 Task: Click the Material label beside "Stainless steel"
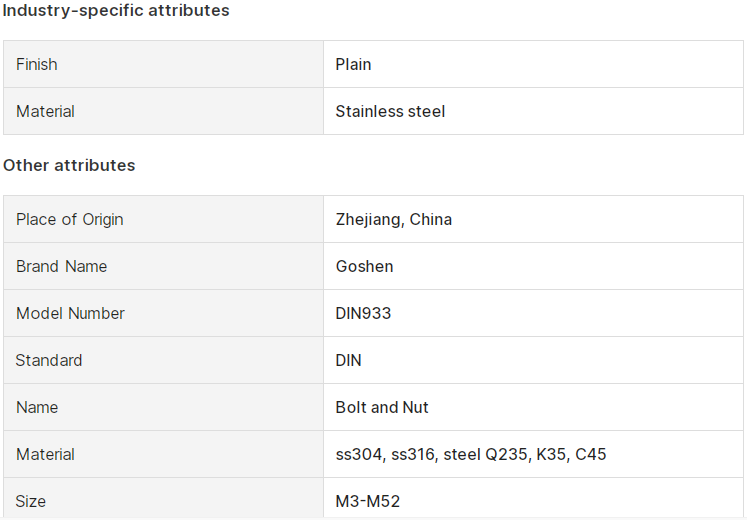pos(45,111)
